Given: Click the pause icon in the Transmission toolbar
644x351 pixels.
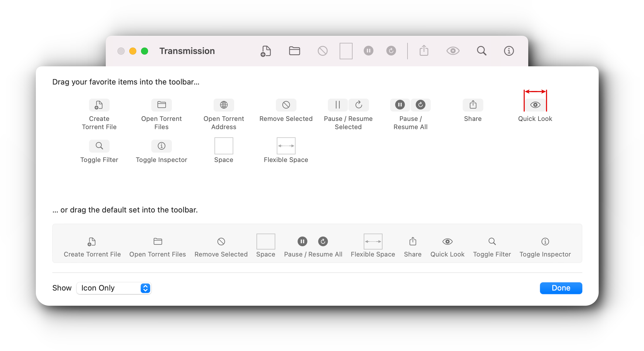Looking at the screenshot, I should pyautogui.click(x=368, y=50).
